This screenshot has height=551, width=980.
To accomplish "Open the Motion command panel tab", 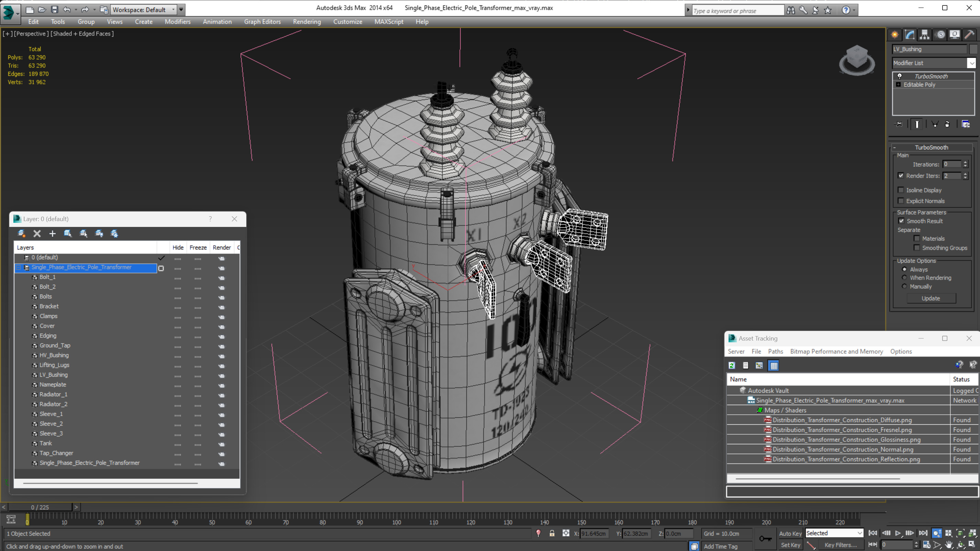I will click(x=940, y=35).
